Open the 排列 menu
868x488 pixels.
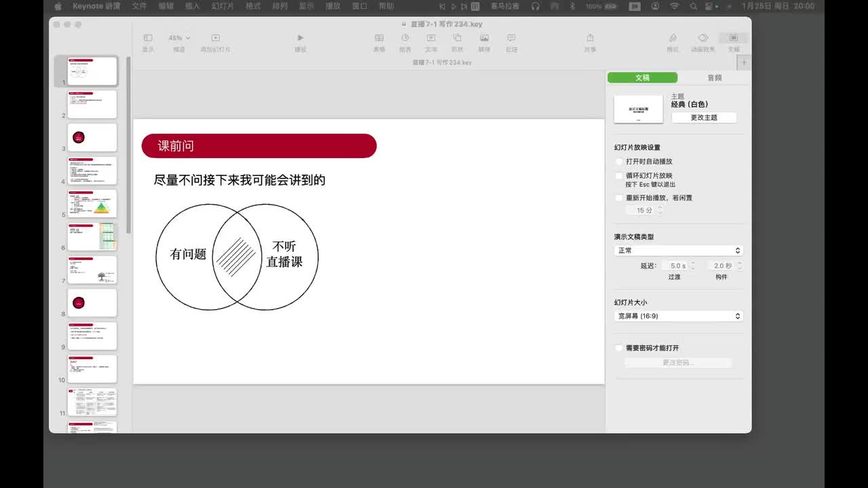click(279, 6)
